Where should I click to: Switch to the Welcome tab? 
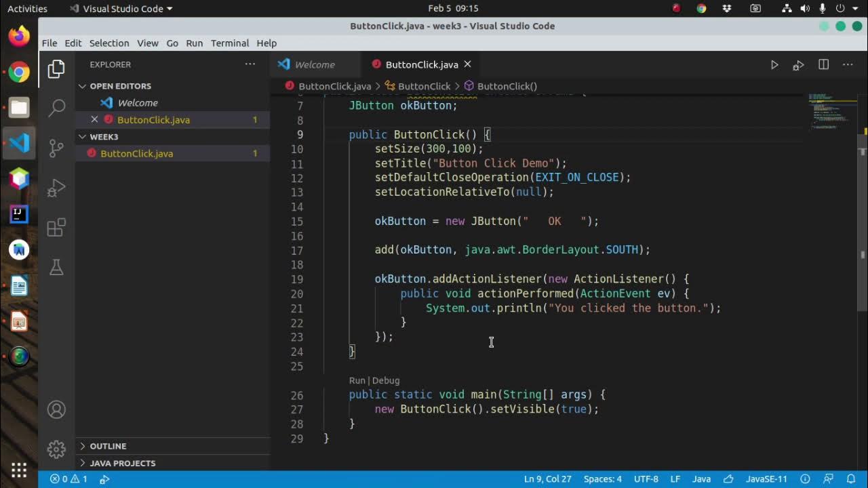point(314,64)
